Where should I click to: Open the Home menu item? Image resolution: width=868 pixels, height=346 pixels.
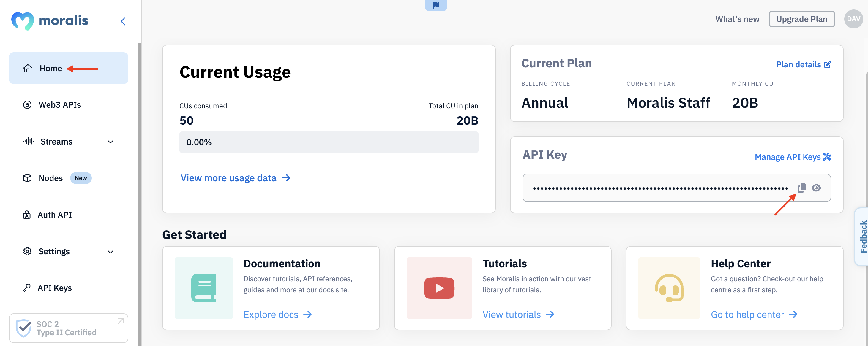click(68, 68)
